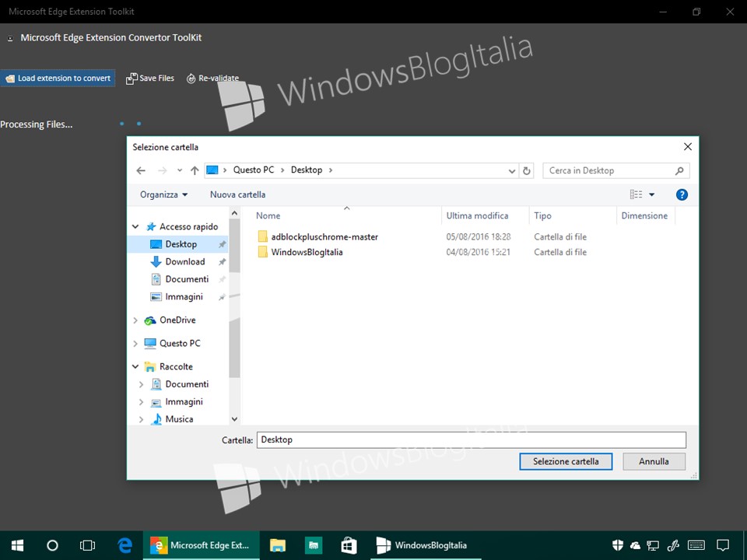Image resolution: width=747 pixels, height=560 pixels.
Task: Select Download in quick access
Action: click(x=185, y=261)
